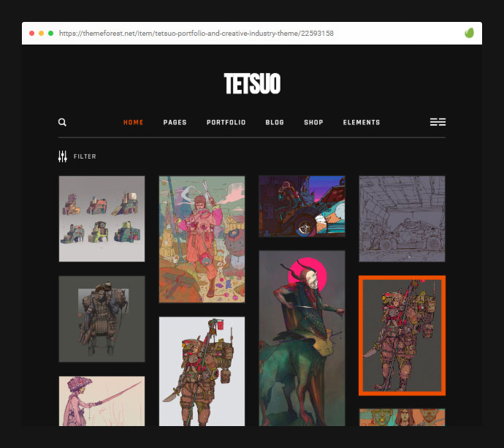This screenshot has height=448, width=504.
Task: Open the backpack warrior on white thumbnail
Action: (202, 371)
